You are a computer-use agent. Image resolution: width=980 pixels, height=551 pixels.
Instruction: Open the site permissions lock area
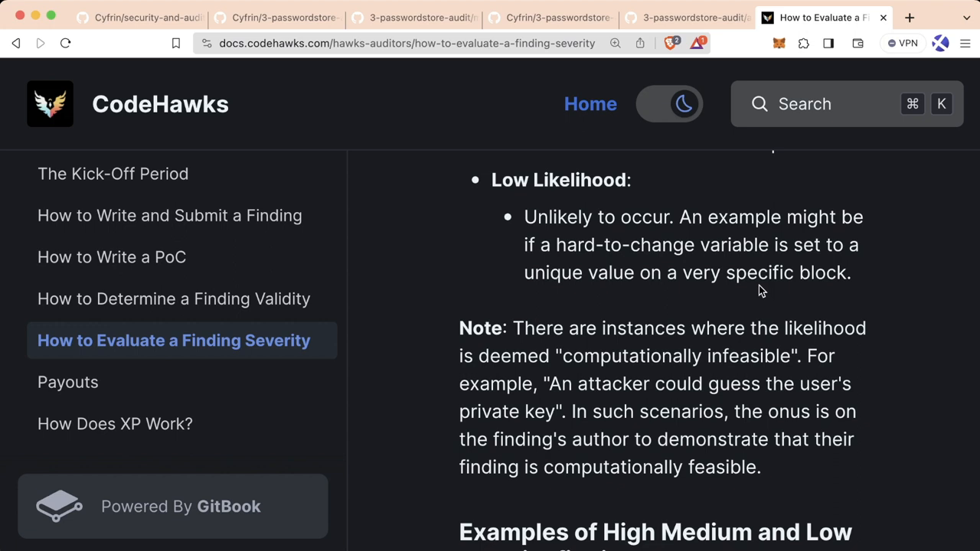point(207,43)
